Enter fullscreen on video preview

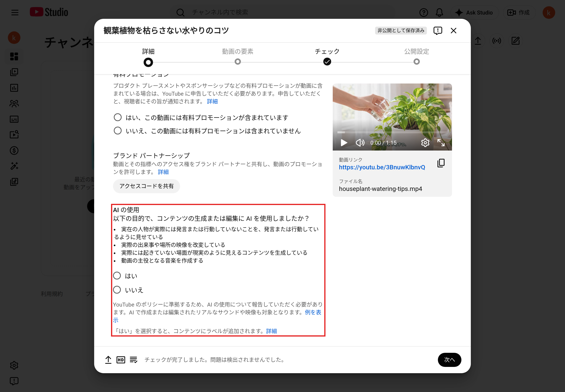pyautogui.click(x=441, y=143)
